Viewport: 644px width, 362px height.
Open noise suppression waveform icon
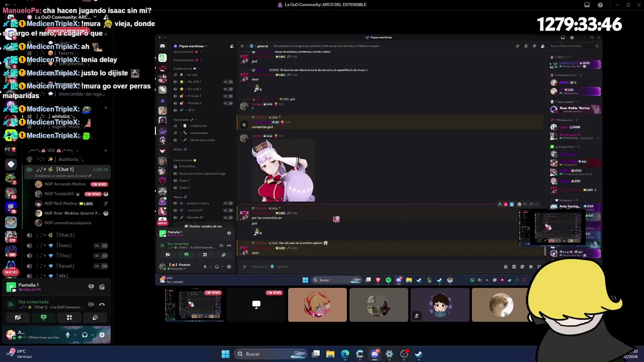[x=91, y=304]
